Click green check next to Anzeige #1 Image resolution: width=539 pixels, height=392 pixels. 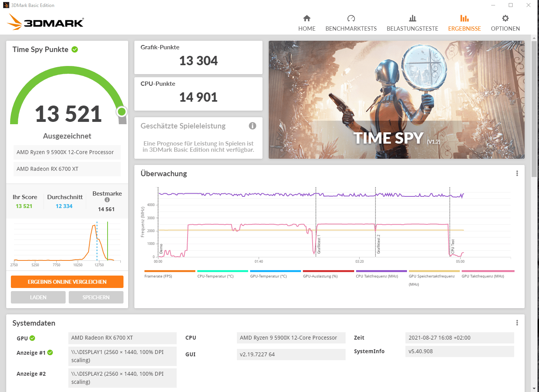coord(50,352)
